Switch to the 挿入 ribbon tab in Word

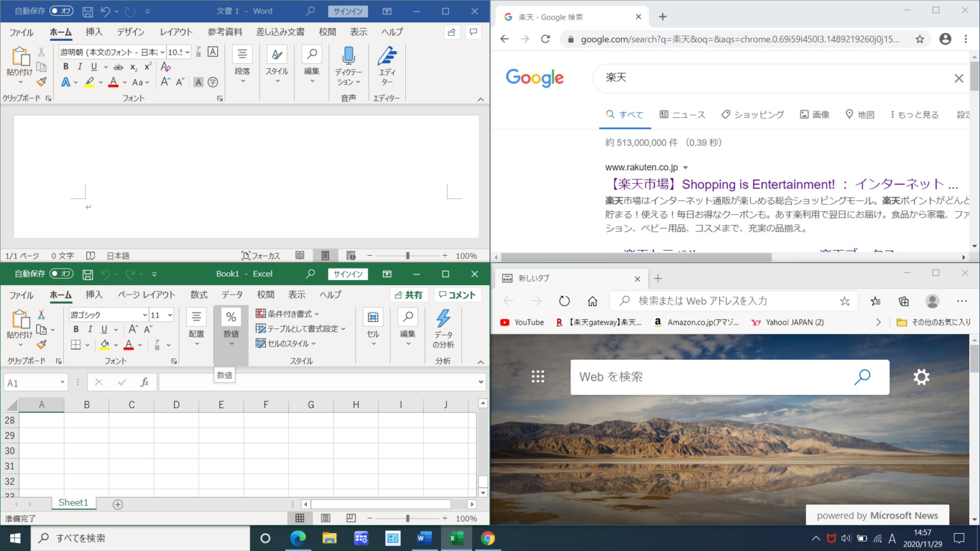coord(94,32)
